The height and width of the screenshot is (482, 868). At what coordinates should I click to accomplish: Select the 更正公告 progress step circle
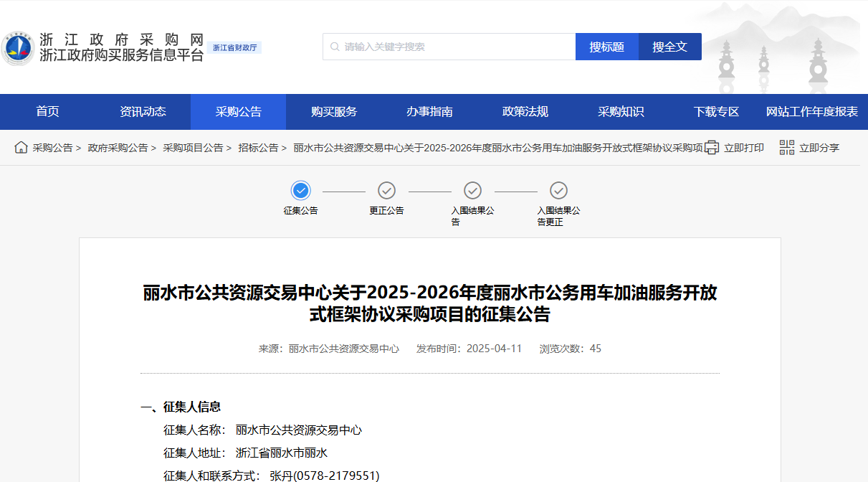[x=386, y=191]
